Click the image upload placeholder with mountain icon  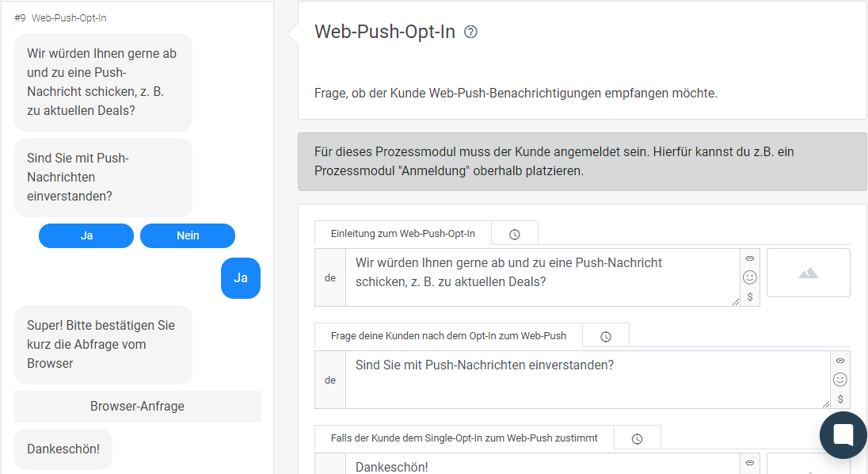click(808, 273)
